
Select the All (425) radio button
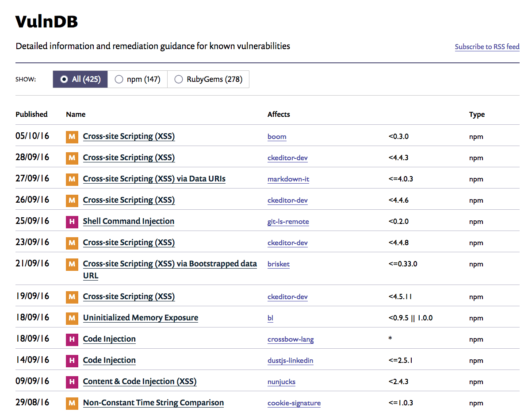click(x=64, y=79)
